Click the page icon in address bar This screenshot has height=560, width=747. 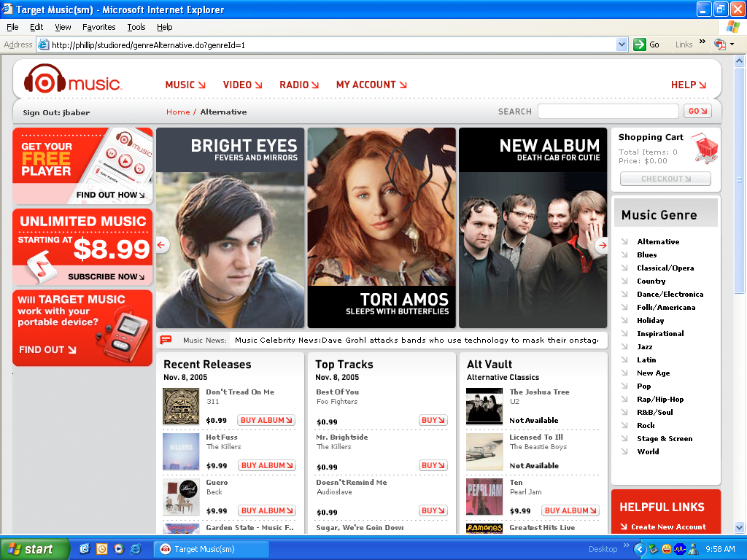click(x=43, y=44)
